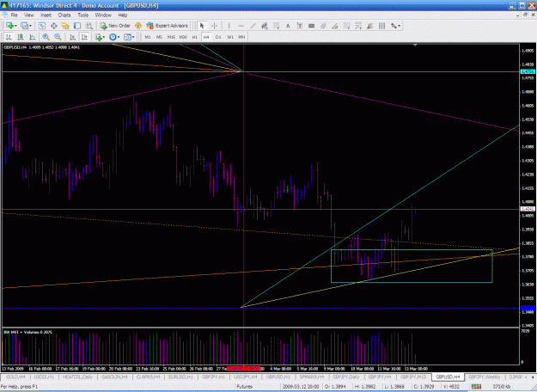Toggle Auto Scroll on the chart
The width and height of the screenshot is (537, 392).
tap(73, 37)
